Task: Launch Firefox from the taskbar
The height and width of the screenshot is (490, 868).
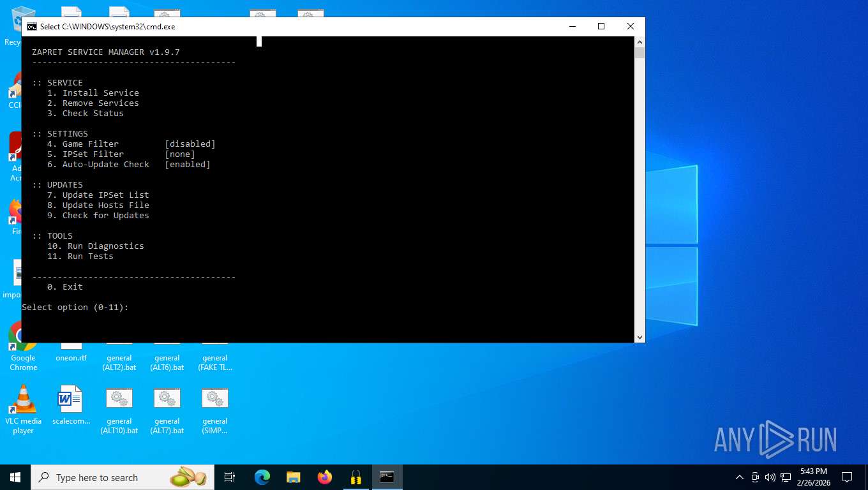Action: [325, 477]
